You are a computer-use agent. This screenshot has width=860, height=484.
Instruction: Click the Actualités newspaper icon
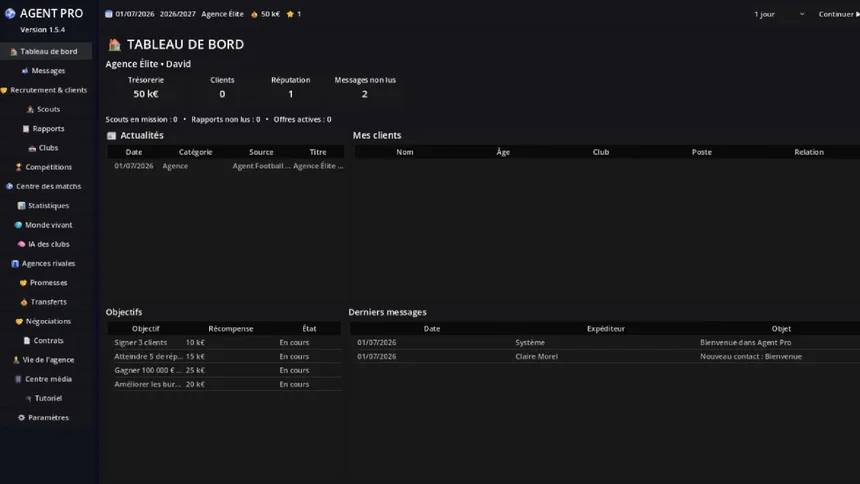(111, 136)
